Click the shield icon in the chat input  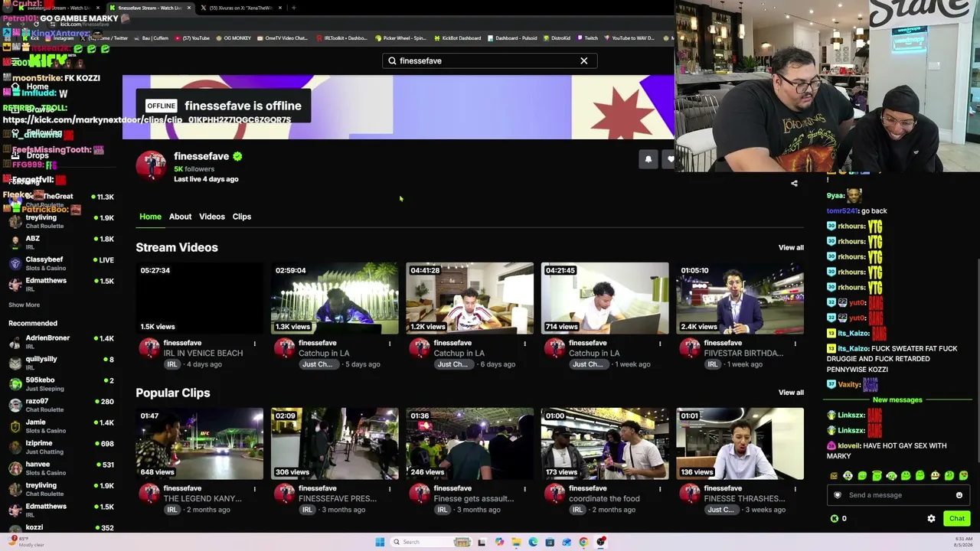point(838,495)
